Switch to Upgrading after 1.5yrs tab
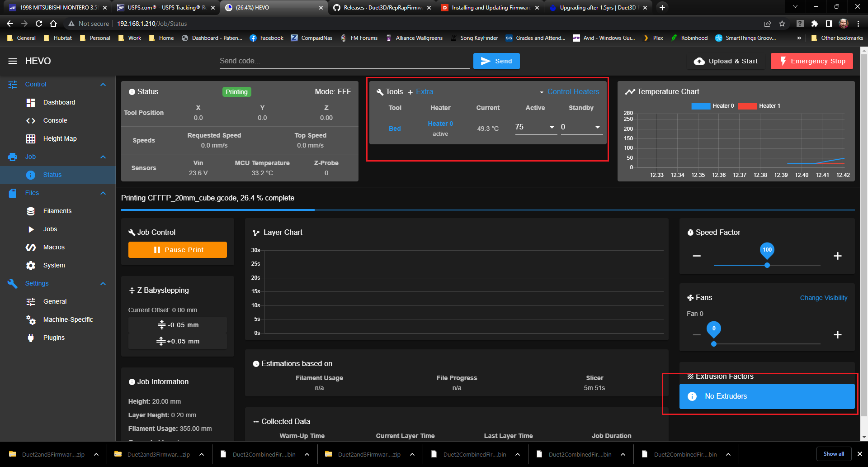 coord(598,8)
